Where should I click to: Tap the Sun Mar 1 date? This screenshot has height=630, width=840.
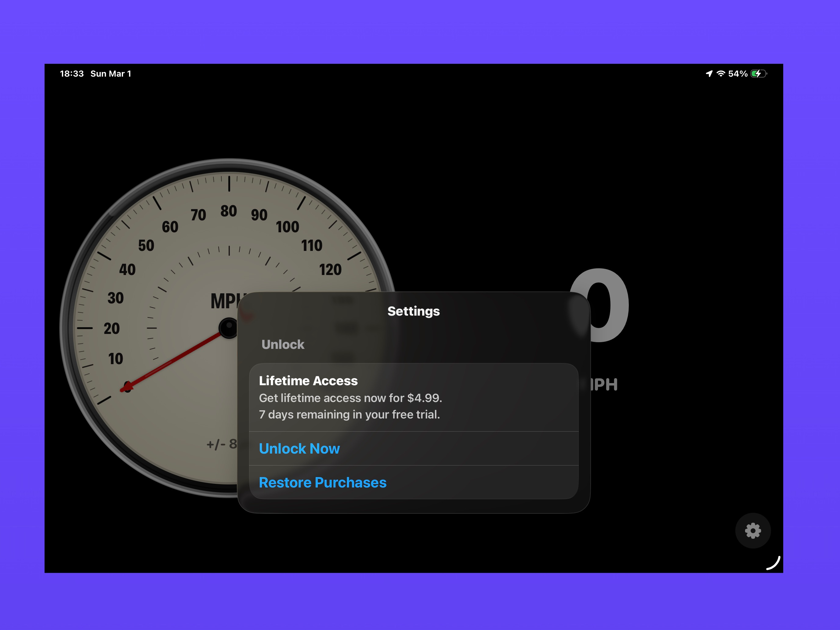111,74
